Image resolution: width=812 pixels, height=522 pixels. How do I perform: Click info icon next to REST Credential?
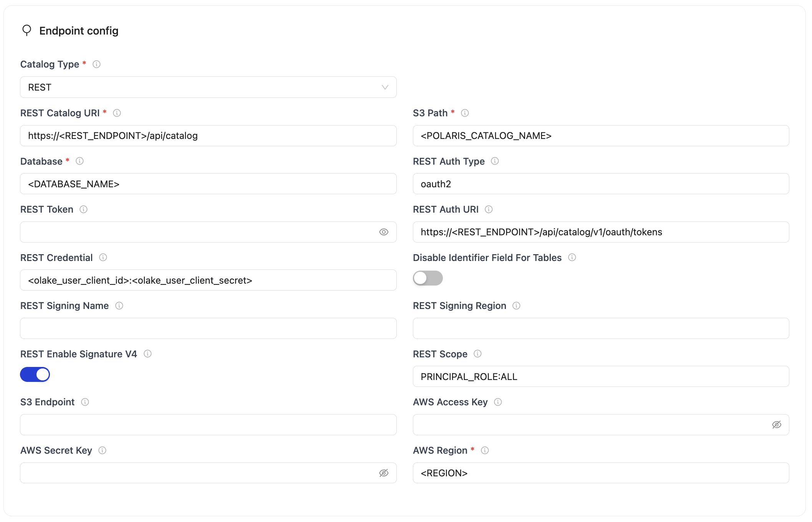coord(103,258)
